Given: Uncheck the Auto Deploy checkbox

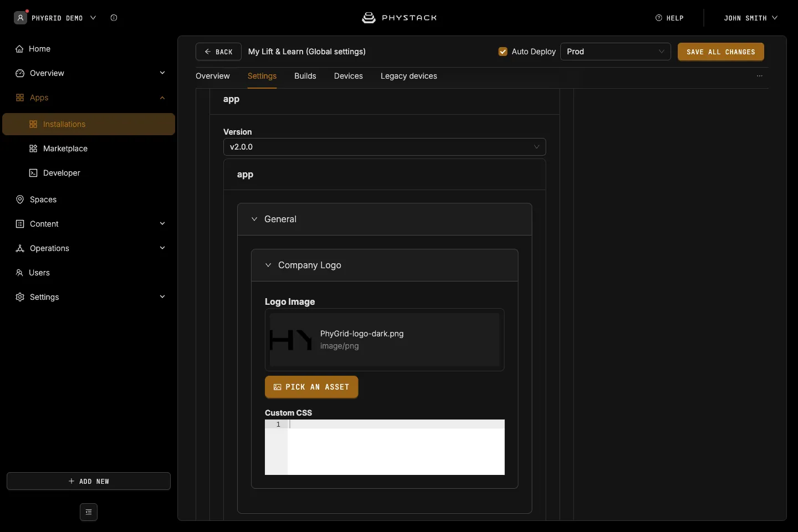Looking at the screenshot, I should [503, 52].
